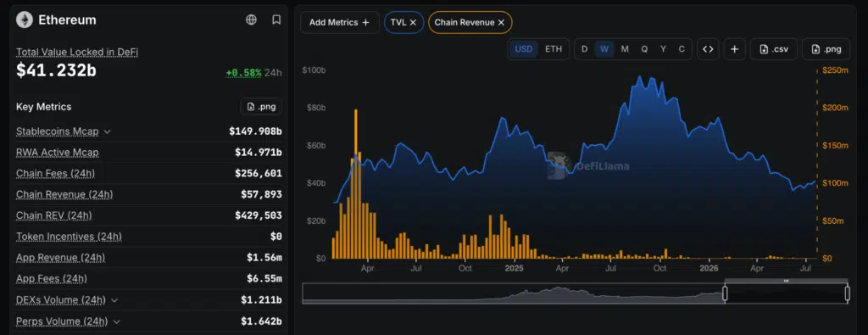Click the $6.55m app fees value
This screenshot has height=335, width=868.
264,278
